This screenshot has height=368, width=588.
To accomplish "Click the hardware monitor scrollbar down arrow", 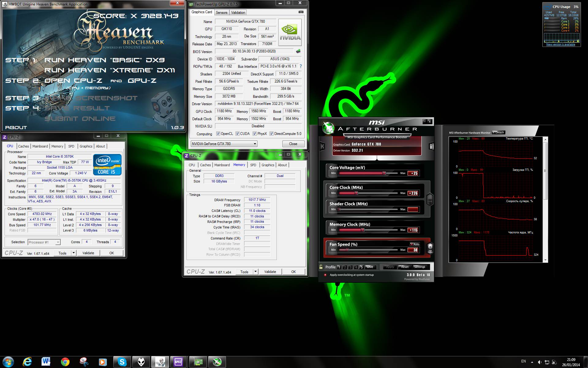I will pyautogui.click(x=545, y=260).
